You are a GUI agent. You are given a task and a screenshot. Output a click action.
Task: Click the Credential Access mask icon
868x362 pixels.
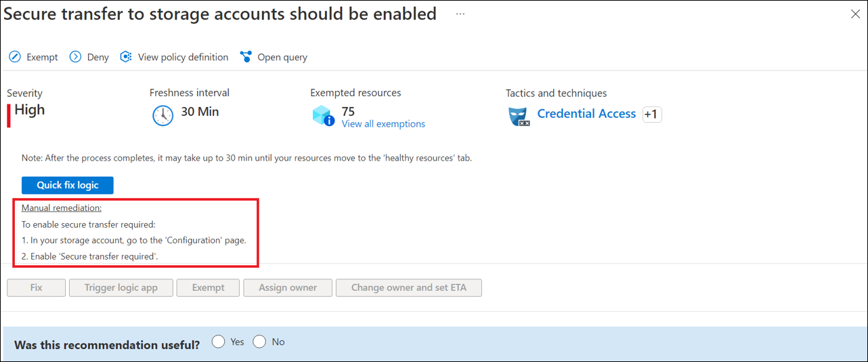[x=519, y=116]
